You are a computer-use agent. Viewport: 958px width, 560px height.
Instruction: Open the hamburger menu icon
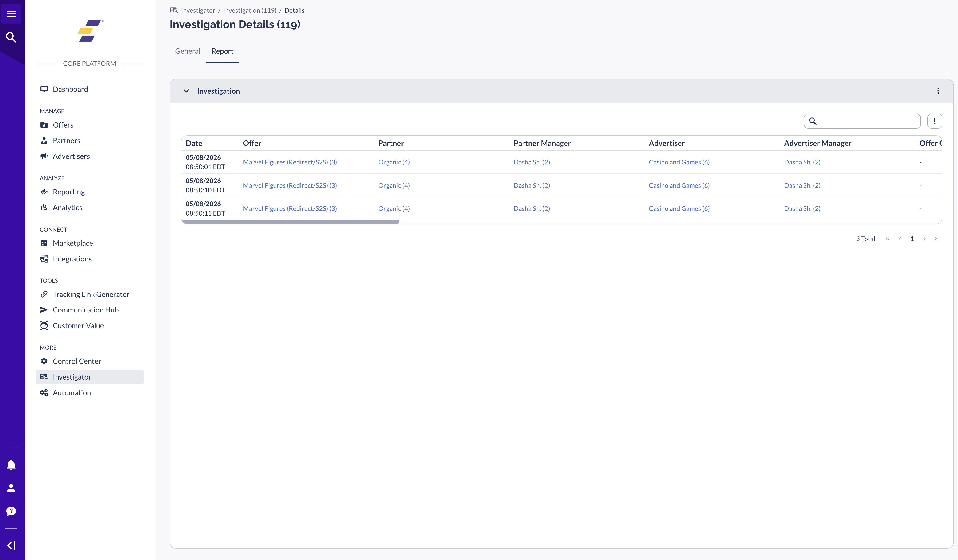(11, 14)
